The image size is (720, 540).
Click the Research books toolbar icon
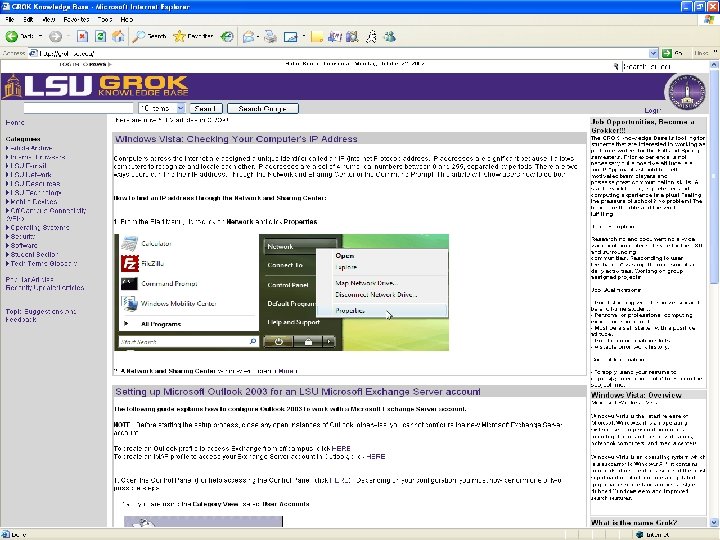click(x=352, y=36)
